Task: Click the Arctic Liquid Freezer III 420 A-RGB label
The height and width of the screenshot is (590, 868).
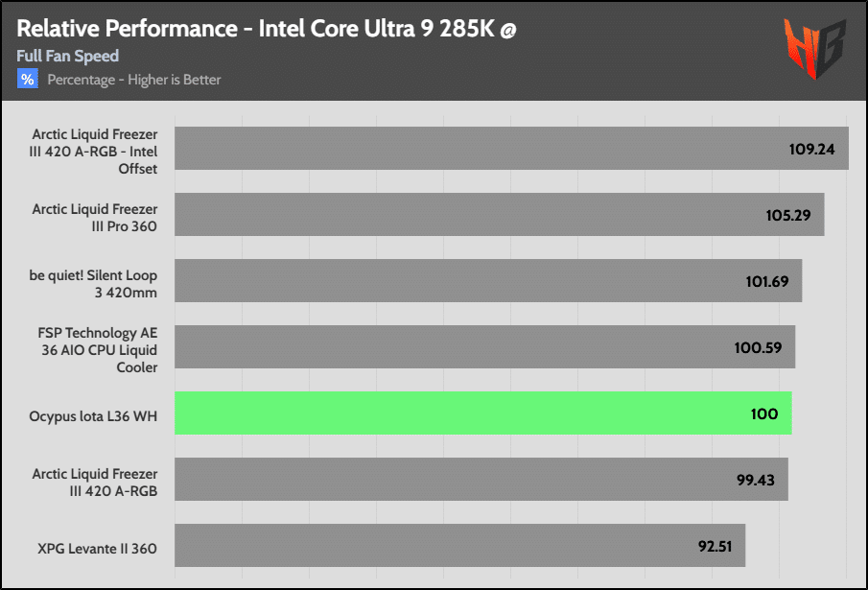Action: [95, 483]
